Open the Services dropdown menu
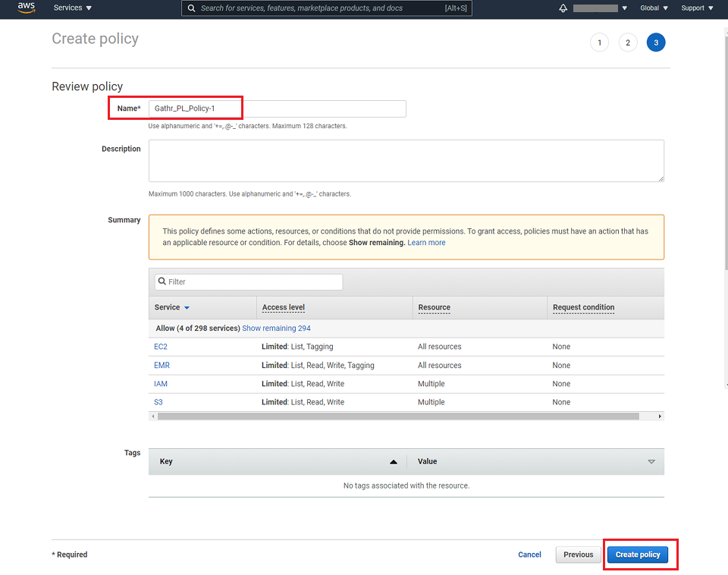The width and height of the screenshot is (728, 575). (73, 8)
